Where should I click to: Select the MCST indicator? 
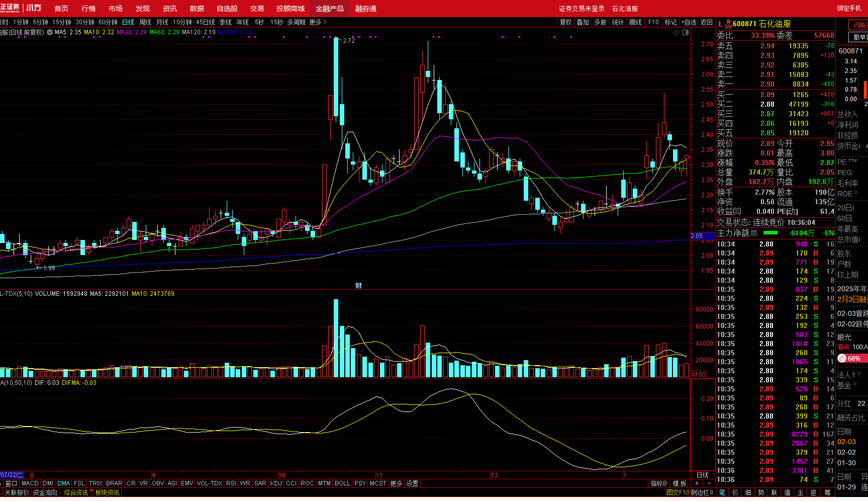[378, 483]
